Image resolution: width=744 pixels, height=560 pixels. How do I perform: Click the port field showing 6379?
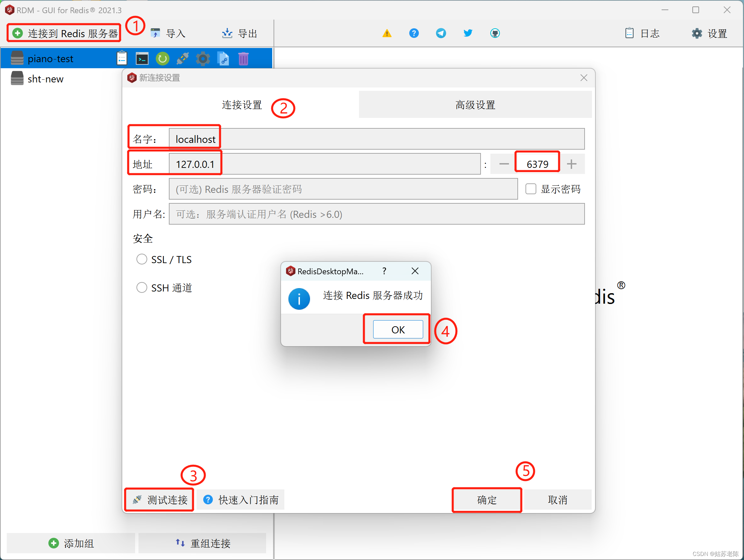537,164
